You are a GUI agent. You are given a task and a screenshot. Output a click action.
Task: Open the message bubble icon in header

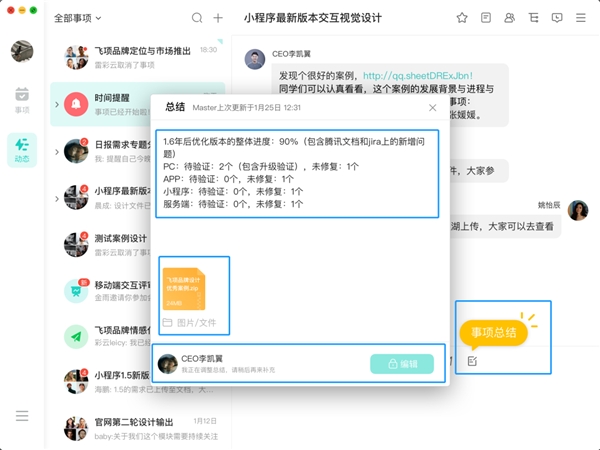click(557, 18)
